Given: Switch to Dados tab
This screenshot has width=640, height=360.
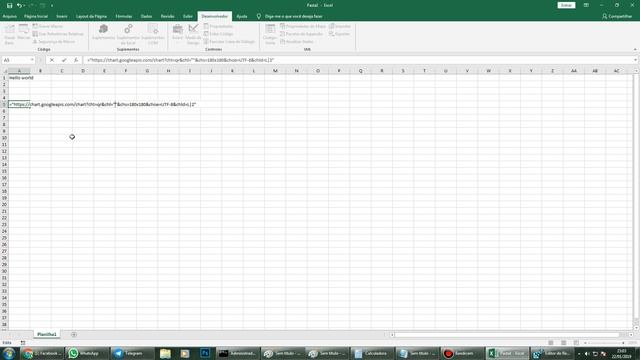Looking at the screenshot, I should [147, 16].
